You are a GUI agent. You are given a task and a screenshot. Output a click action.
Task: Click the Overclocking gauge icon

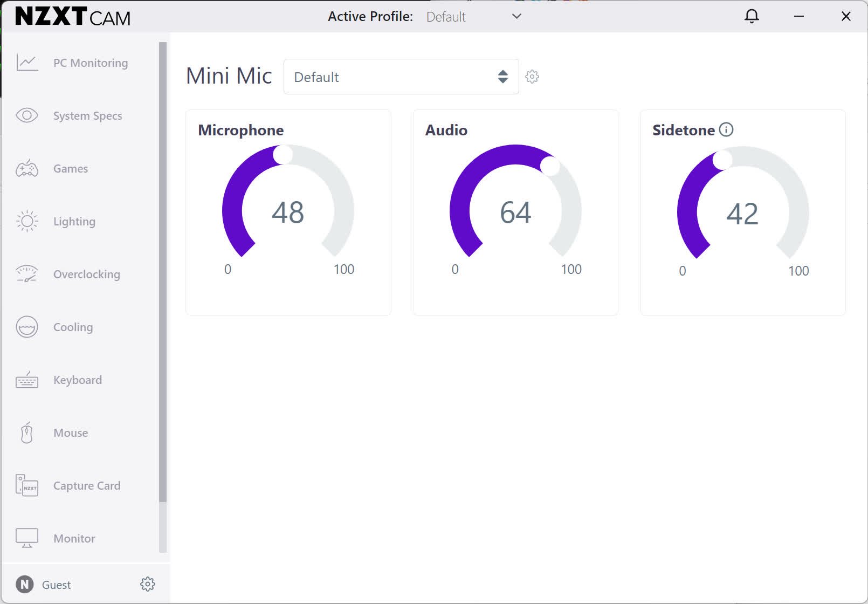tap(27, 274)
